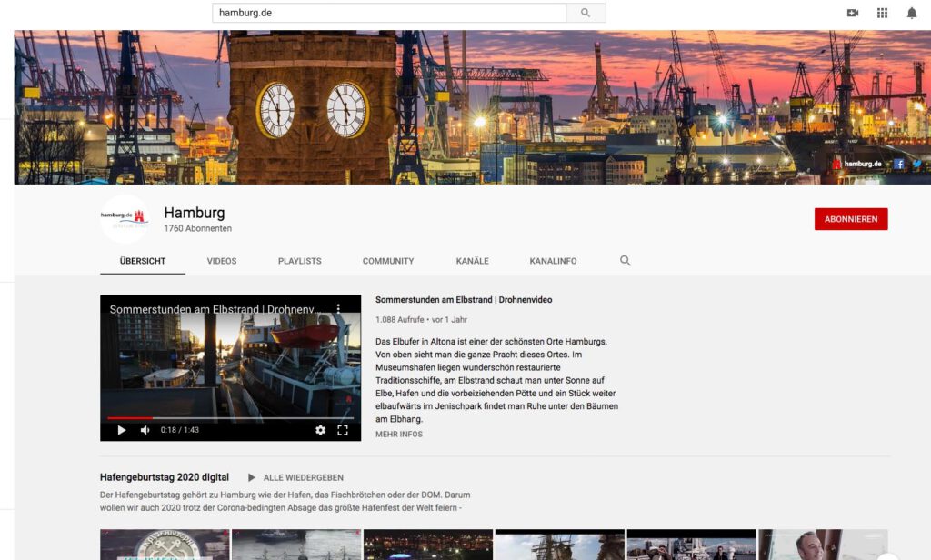Screen dimensions: 931x560
Task: Open the fourth playlist thumbnail with sailing ship
Action: point(560,545)
